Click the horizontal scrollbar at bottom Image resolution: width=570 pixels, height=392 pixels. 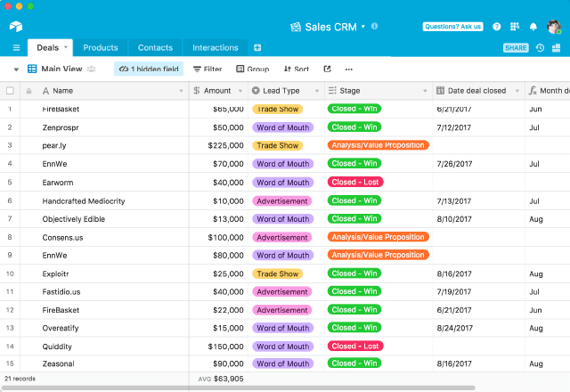(239, 388)
